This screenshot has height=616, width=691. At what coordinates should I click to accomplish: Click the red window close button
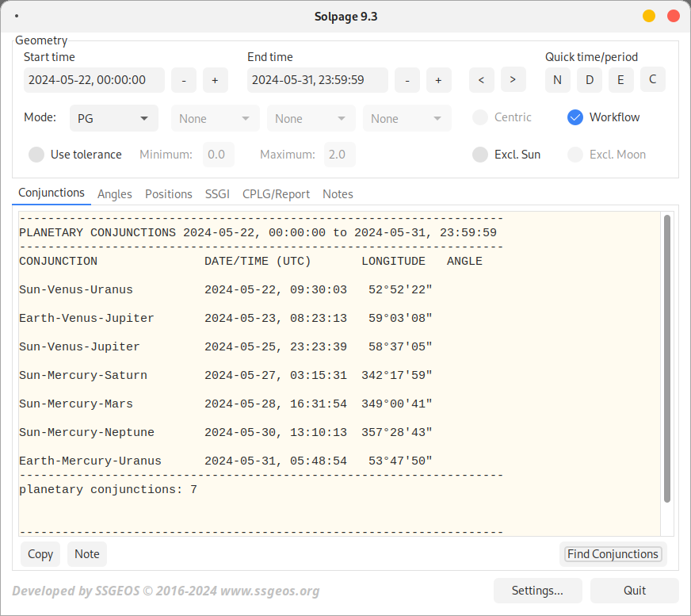point(674,17)
